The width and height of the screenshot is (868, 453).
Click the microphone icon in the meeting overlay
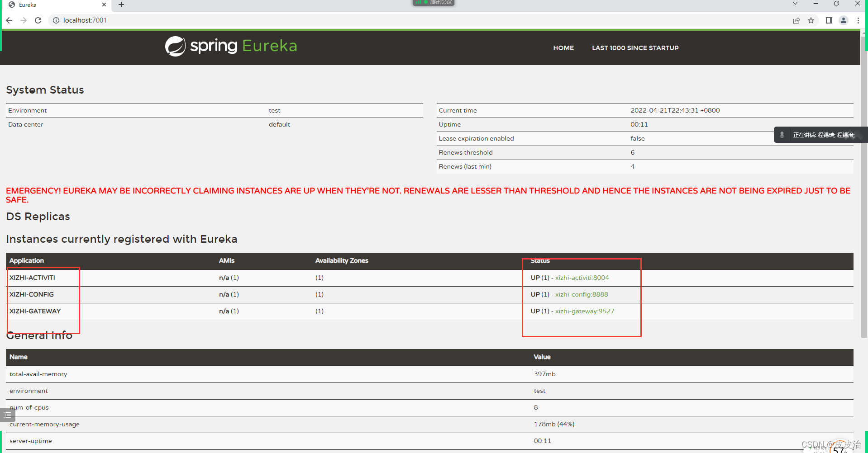click(x=782, y=134)
